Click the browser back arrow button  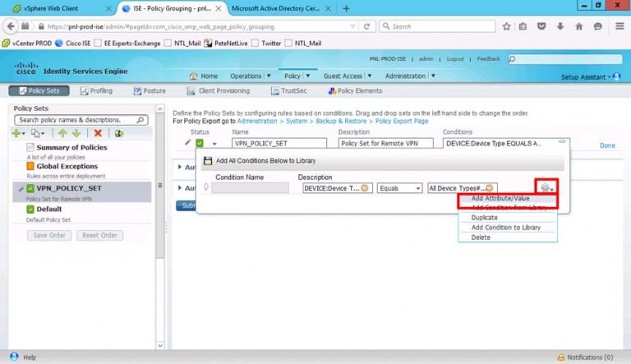(x=11, y=26)
